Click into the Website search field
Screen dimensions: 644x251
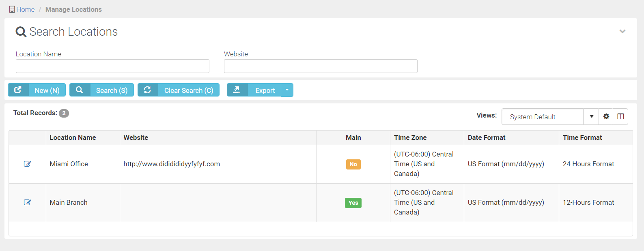tap(321, 66)
